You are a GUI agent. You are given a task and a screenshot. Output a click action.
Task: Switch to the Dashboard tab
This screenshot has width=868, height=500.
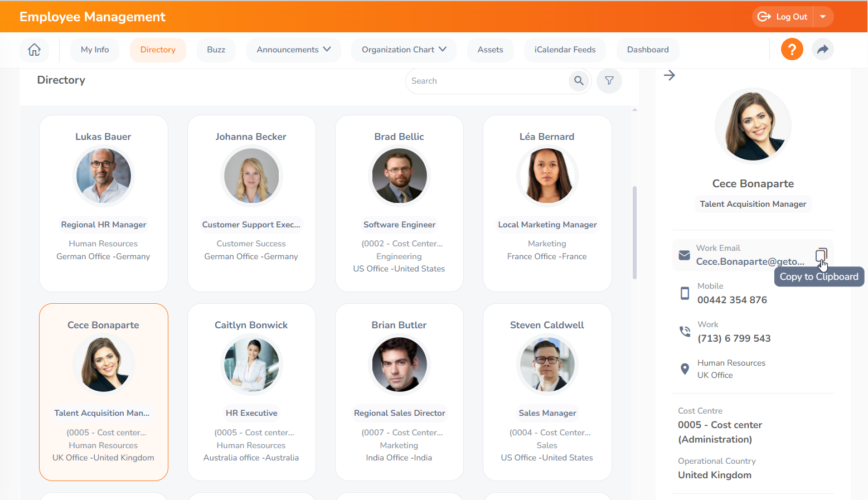pos(648,50)
